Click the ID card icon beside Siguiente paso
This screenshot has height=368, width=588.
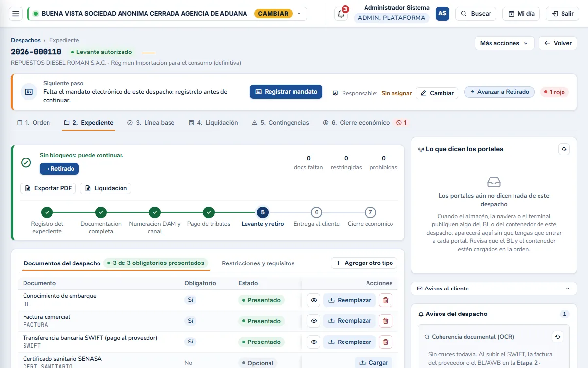[29, 92]
